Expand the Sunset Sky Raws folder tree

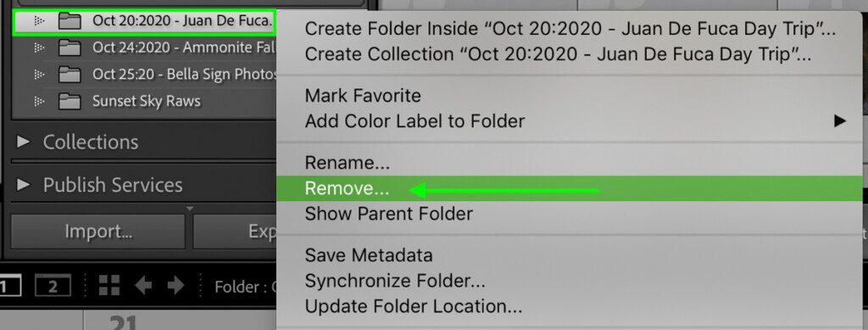[x=38, y=101]
